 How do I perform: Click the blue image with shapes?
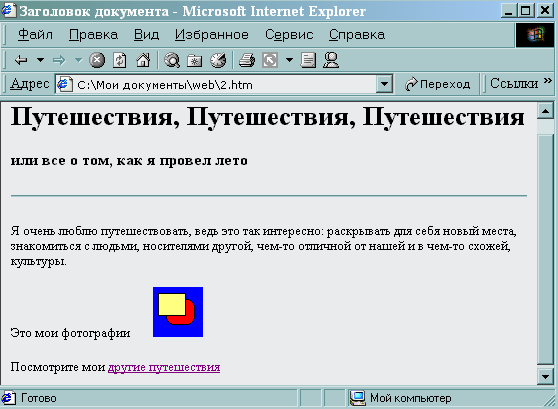(x=178, y=312)
